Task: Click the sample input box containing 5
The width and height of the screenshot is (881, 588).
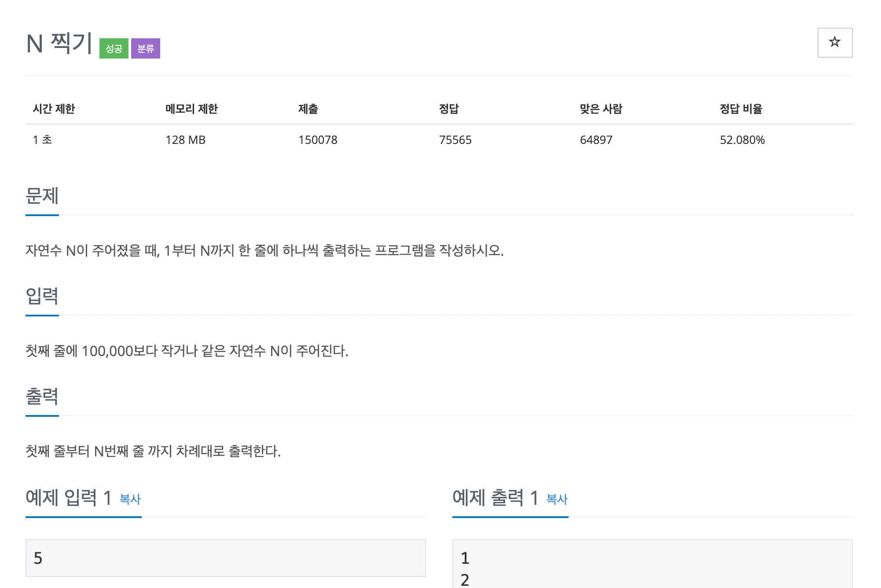Action: 225,558
